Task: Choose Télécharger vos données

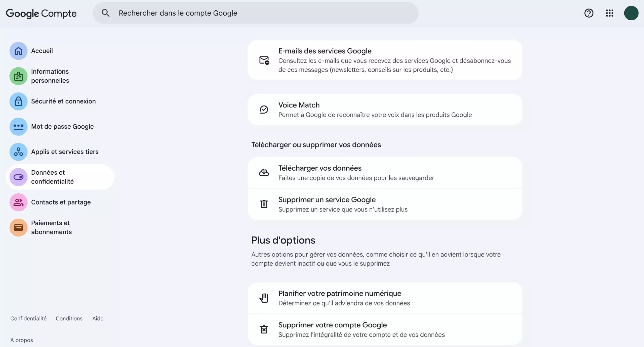Action: click(x=385, y=173)
